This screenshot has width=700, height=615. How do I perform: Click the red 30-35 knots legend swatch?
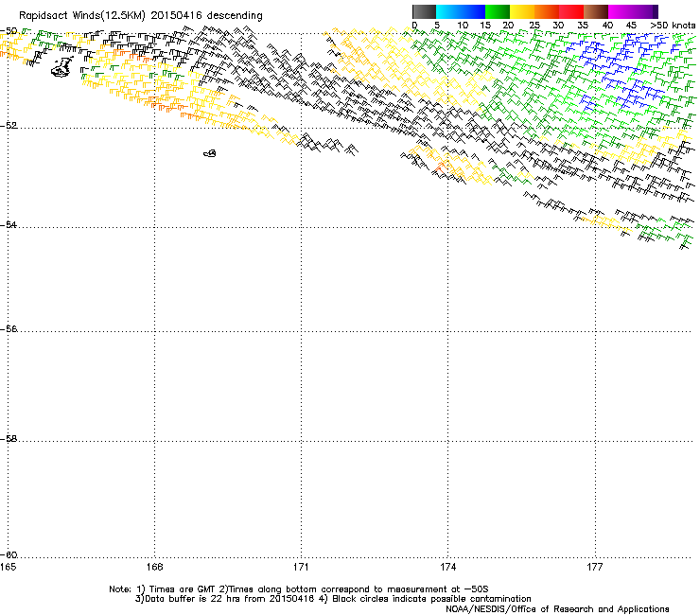[x=571, y=11]
